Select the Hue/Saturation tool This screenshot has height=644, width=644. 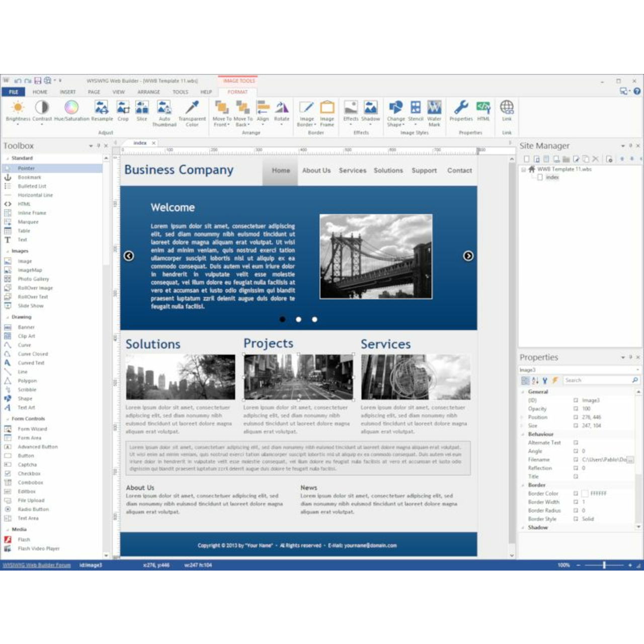[x=71, y=108]
